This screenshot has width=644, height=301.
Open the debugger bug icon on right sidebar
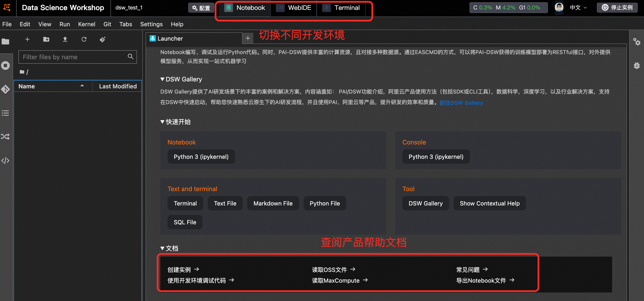[637, 65]
